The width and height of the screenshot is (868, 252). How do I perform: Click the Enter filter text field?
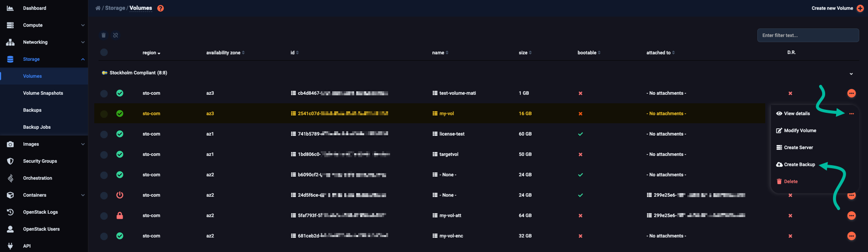pyautogui.click(x=808, y=35)
